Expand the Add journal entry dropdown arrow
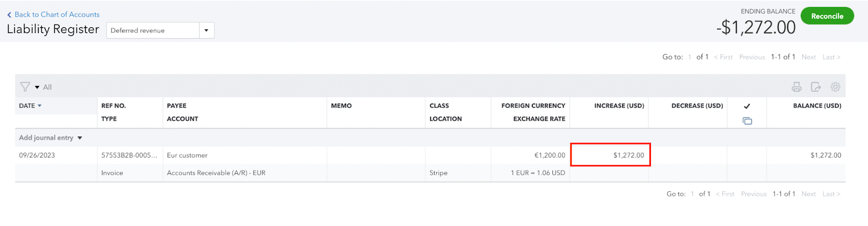The height and width of the screenshot is (226, 868). (x=80, y=138)
